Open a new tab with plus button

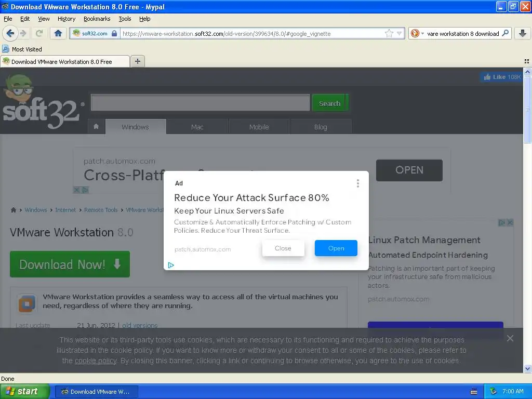[137, 61]
